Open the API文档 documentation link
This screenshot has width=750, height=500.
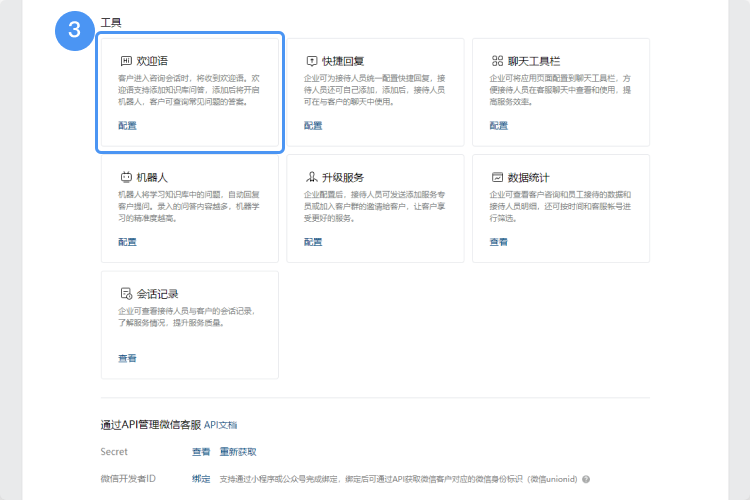221,426
